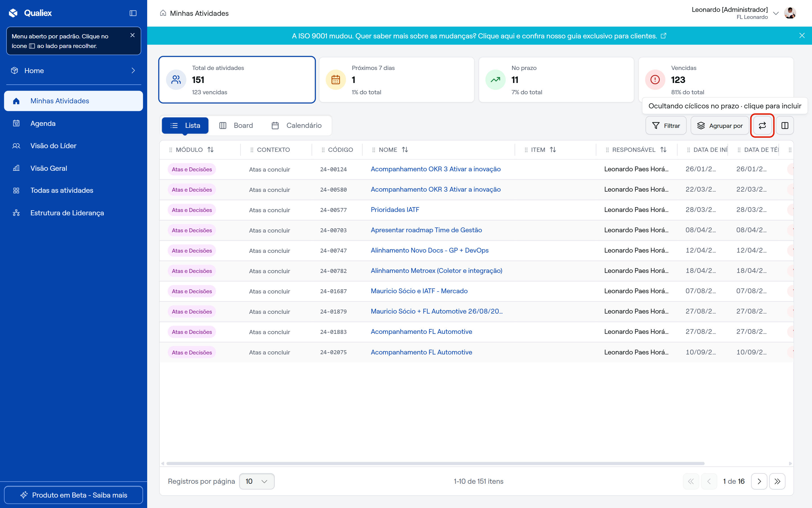Click the home breadcrumb icon

[x=163, y=13]
